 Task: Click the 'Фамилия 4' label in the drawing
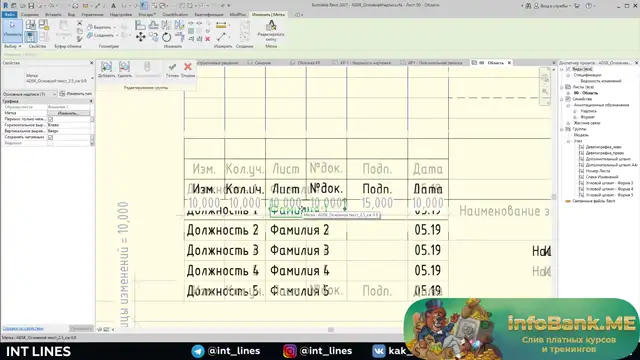coord(299,271)
